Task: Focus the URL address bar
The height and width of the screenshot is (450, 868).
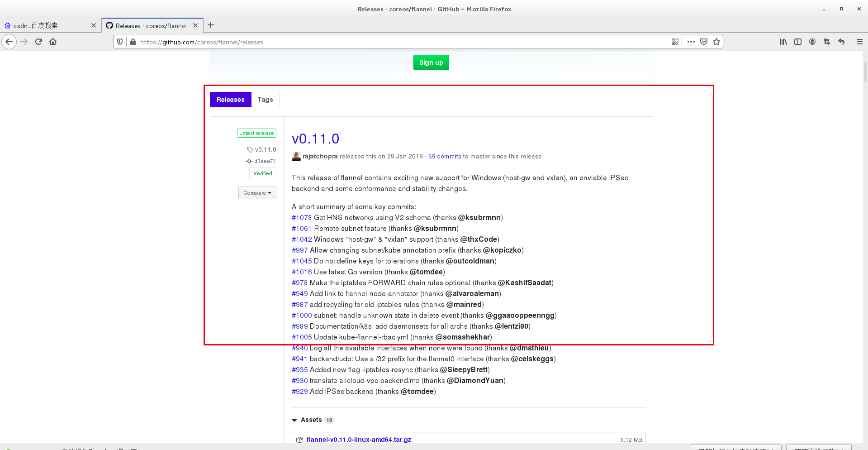Action: point(403,42)
